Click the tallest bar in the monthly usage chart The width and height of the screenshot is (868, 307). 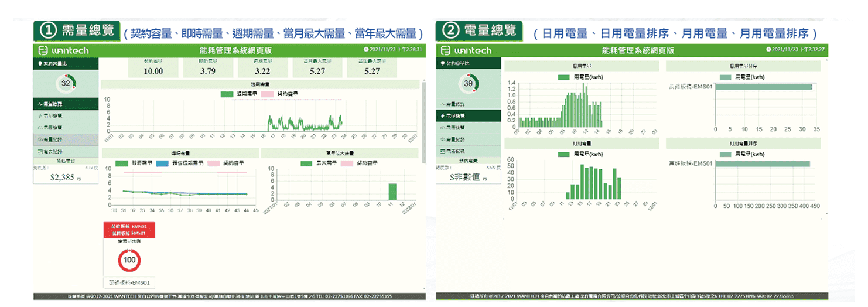click(x=582, y=182)
